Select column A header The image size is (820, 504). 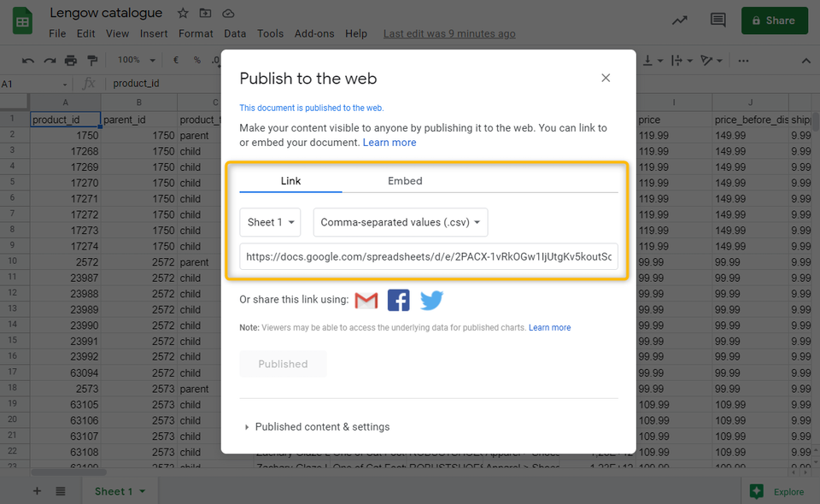coord(66,103)
